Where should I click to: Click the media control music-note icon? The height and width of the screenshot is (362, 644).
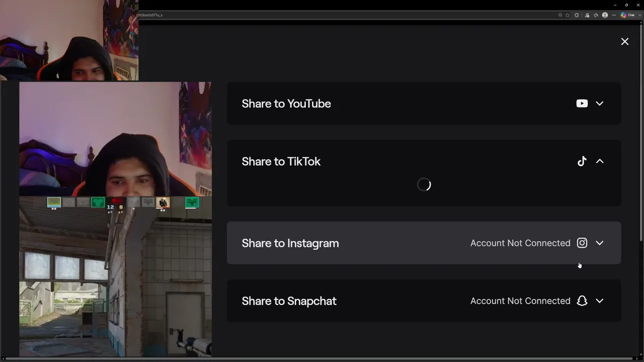coord(587,15)
